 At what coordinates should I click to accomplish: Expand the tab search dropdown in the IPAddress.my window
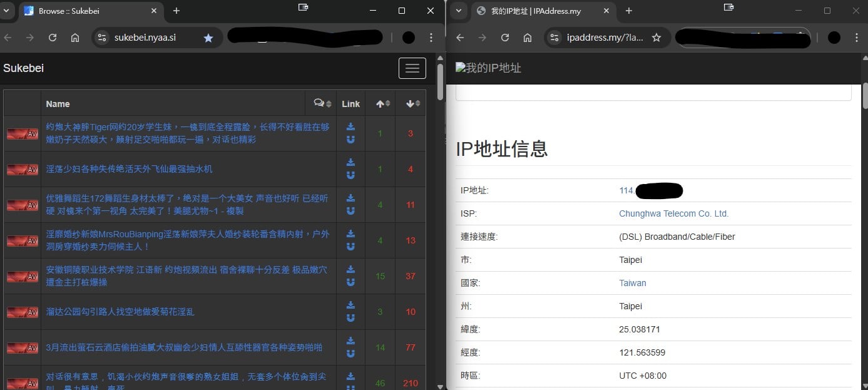click(459, 11)
